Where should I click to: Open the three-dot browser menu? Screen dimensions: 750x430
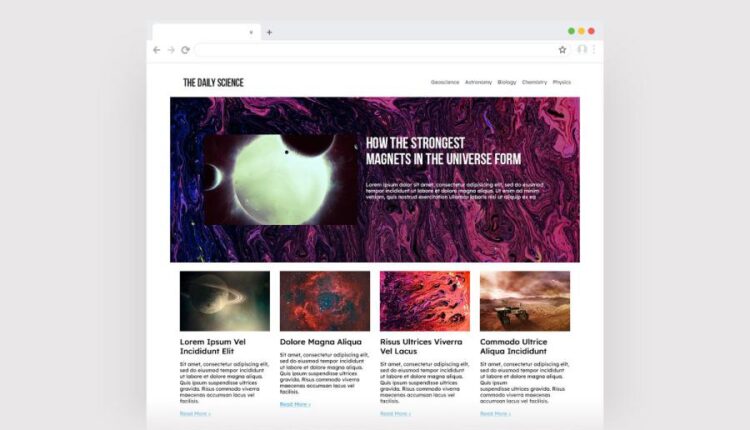(x=594, y=49)
